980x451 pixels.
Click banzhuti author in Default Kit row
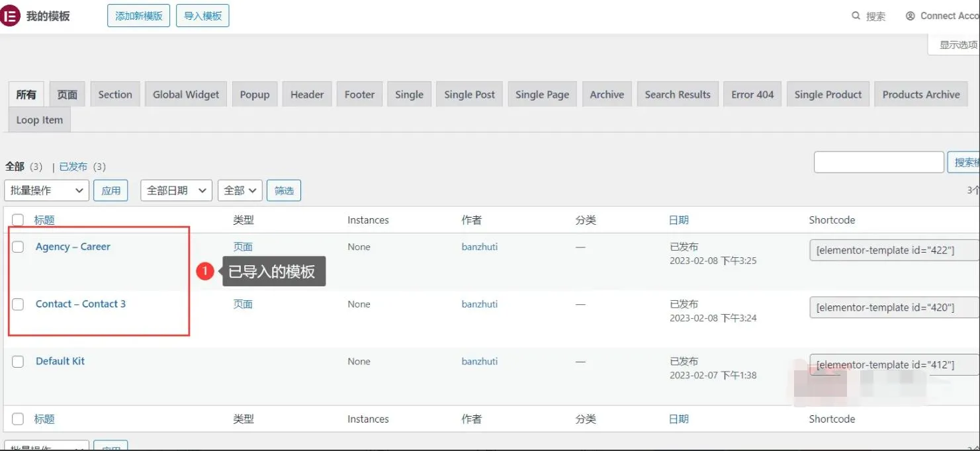[480, 361]
